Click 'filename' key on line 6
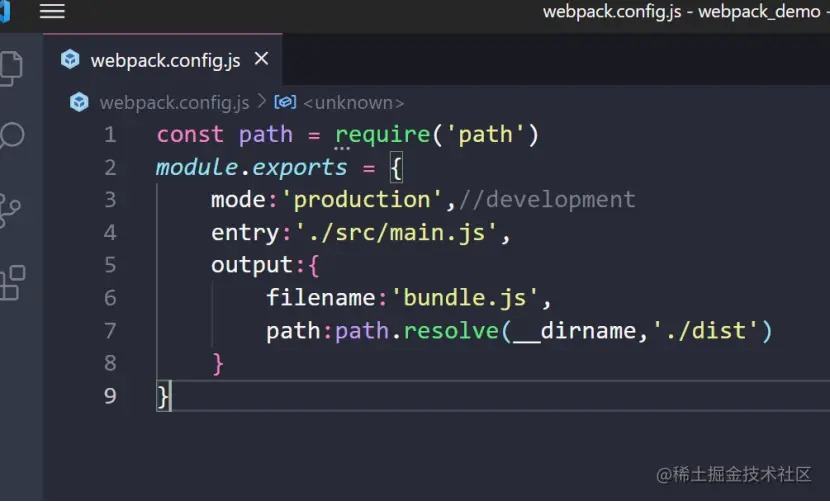Screen dimensions: 830x502 pyautogui.click(x=320, y=298)
